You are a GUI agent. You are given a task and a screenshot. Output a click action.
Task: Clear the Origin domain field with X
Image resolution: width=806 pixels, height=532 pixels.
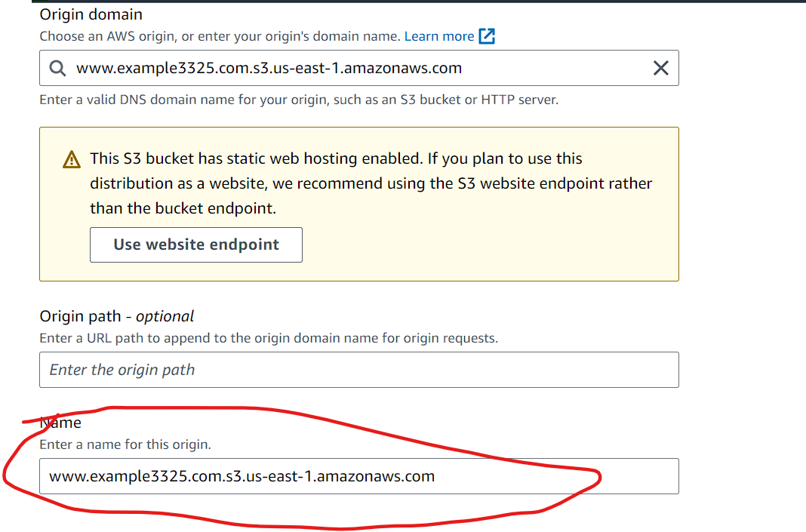pyautogui.click(x=661, y=68)
